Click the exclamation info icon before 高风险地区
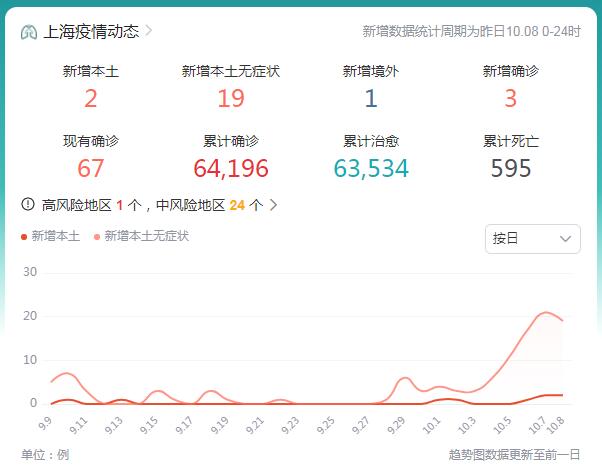 click(28, 204)
